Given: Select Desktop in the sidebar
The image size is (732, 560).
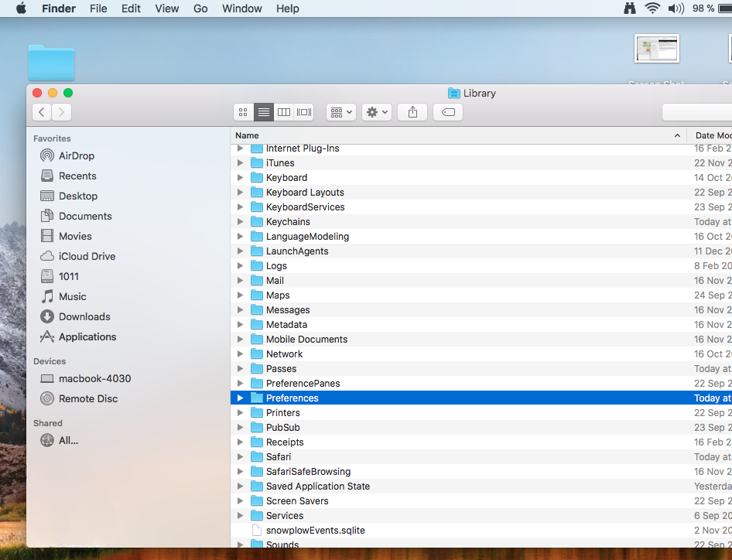Looking at the screenshot, I should click(69, 196).
